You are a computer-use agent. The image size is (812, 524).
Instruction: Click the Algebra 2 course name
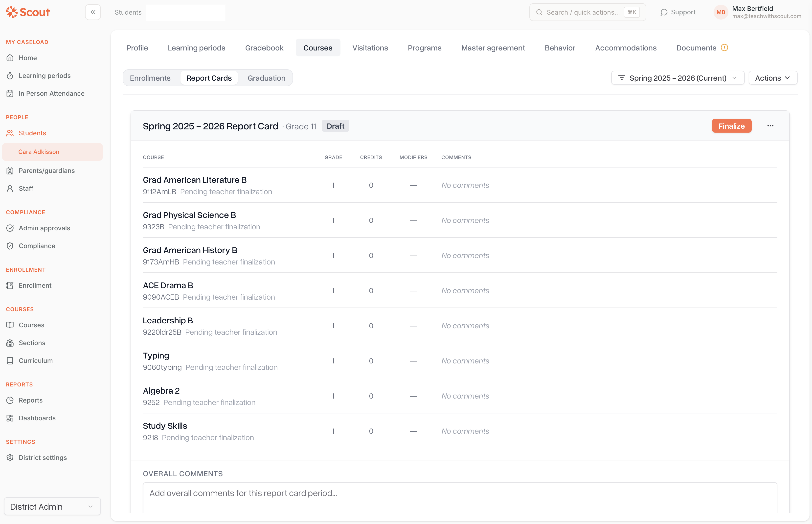pyautogui.click(x=161, y=391)
